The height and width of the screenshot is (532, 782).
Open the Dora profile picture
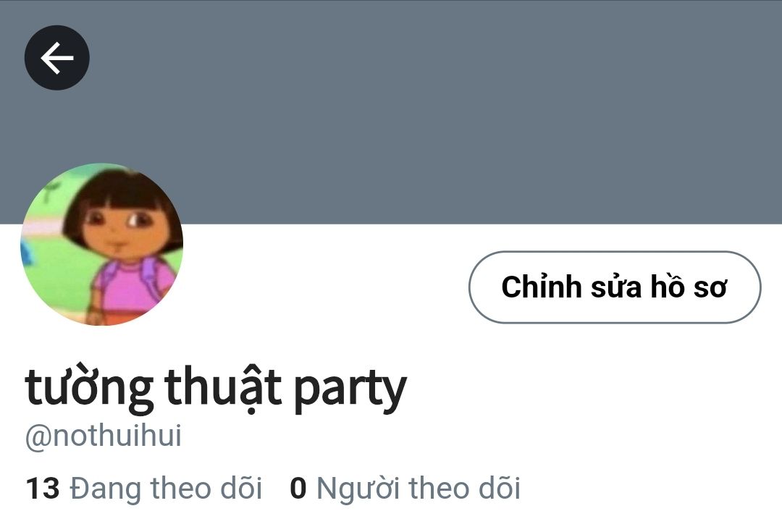point(102,245)
